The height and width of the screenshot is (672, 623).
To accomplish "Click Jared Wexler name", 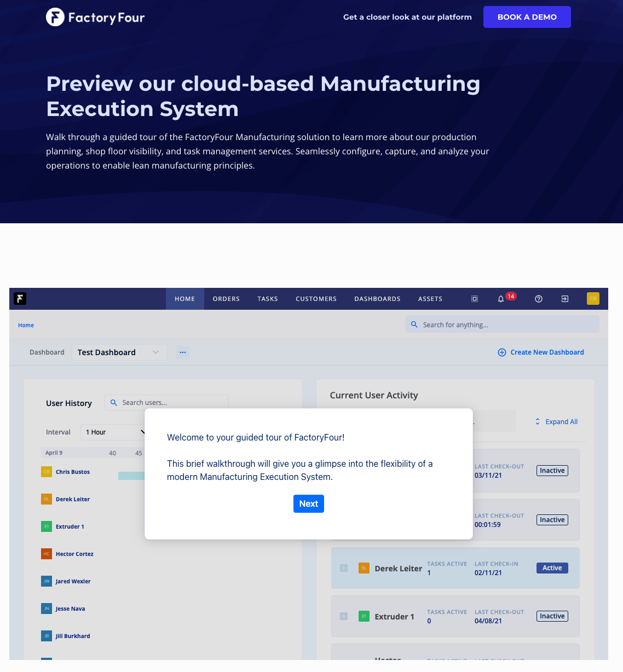I will [x=73, y=581].
